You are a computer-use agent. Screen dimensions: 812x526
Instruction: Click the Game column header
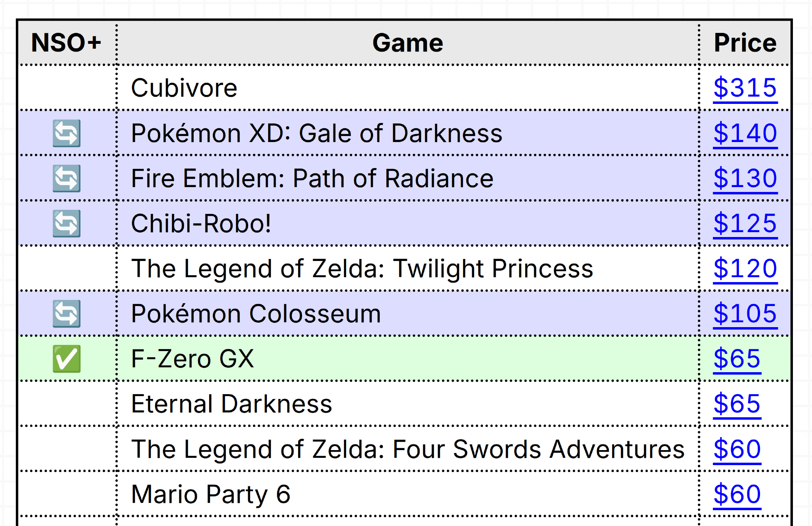click(x=407, y=43)
